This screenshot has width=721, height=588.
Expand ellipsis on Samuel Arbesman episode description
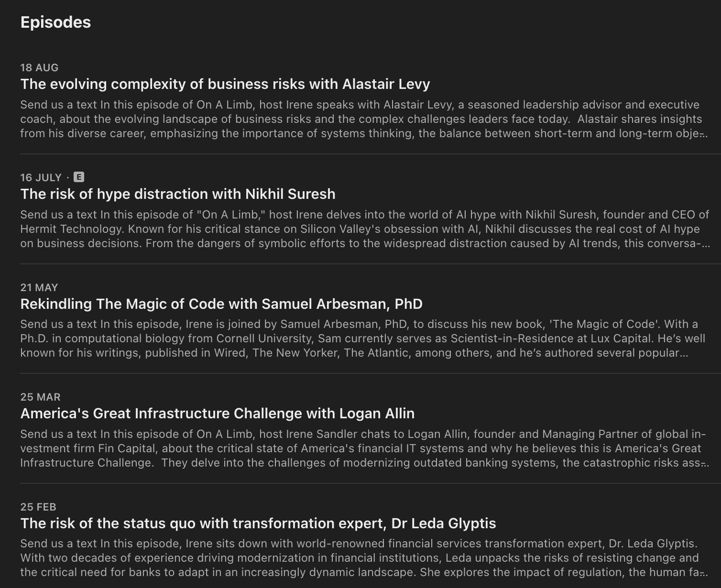[x=684, y=353]
